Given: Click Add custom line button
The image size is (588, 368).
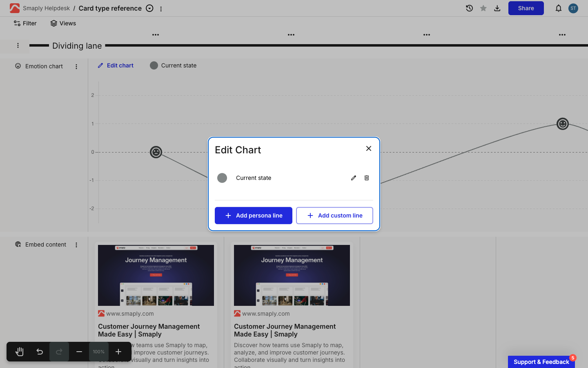Looking at the screenshot, I should point(334,215).
